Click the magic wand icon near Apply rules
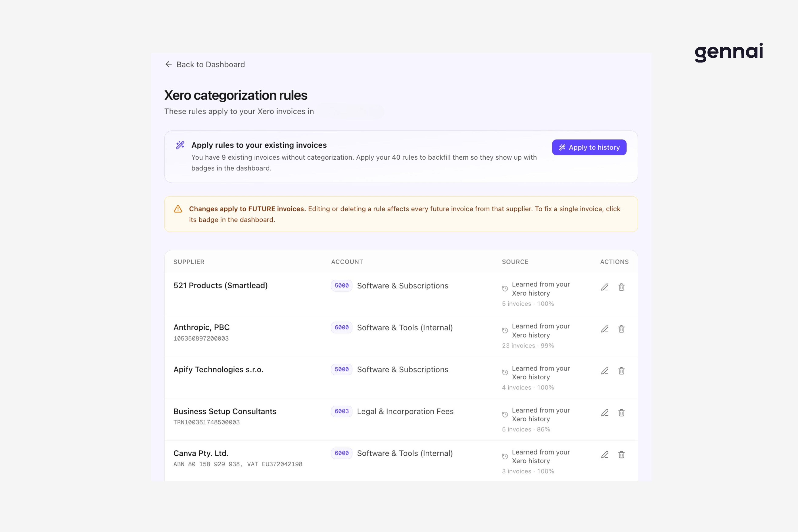 tap(179, 144)
